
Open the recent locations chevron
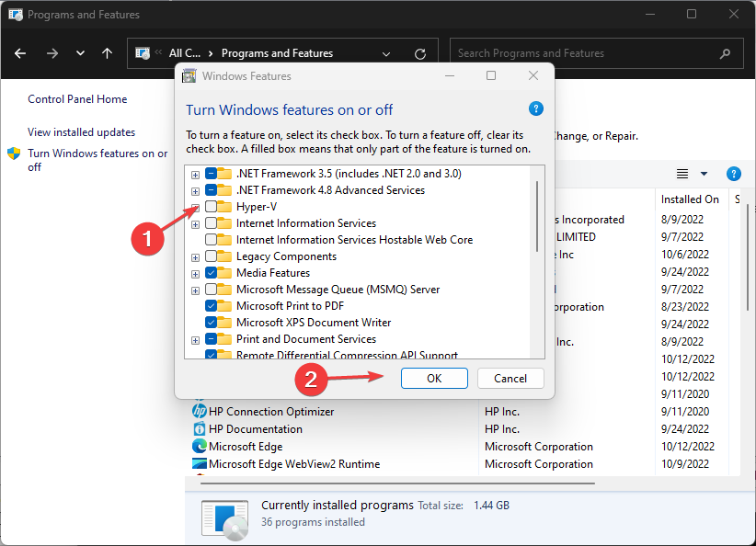tap(81, 53)
